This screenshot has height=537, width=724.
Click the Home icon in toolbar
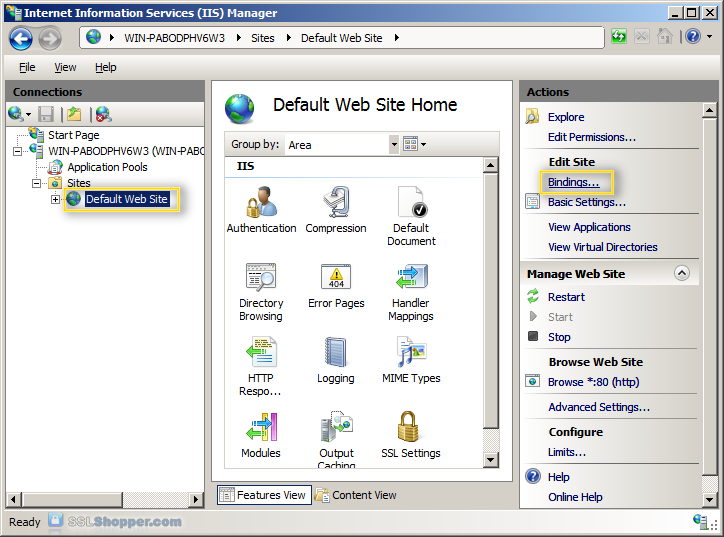tap(664, 36)
